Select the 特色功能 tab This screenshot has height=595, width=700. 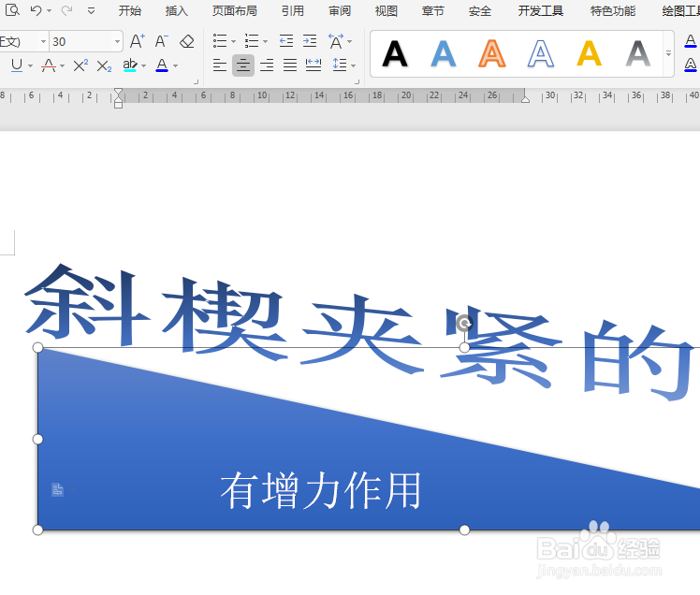[612, 10]
